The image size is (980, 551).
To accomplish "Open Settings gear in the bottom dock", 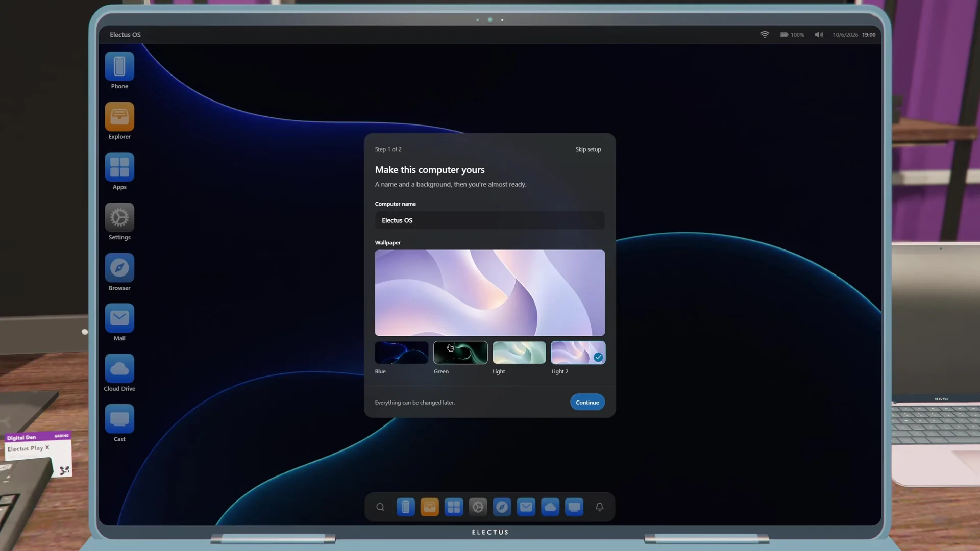I will 478,507.
